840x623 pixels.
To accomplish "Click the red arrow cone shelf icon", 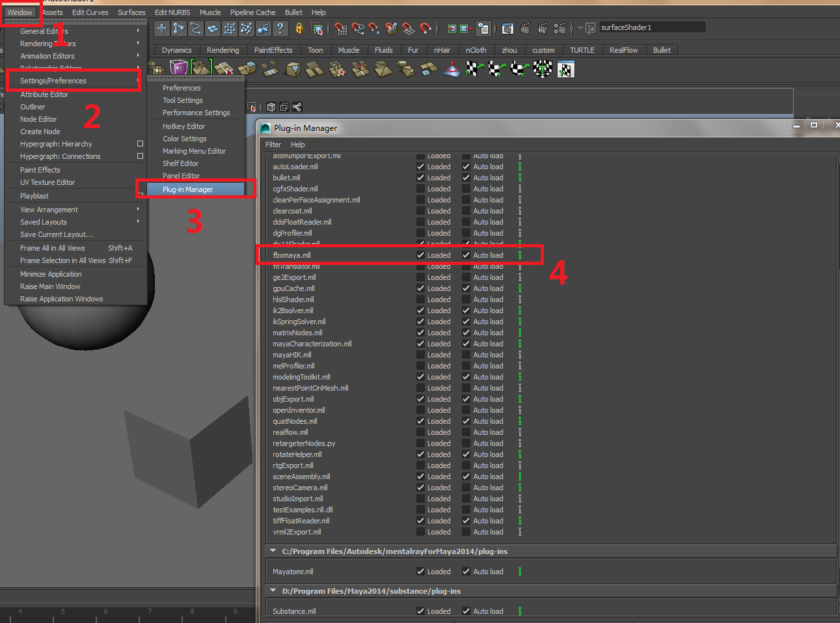I will 451,68.
